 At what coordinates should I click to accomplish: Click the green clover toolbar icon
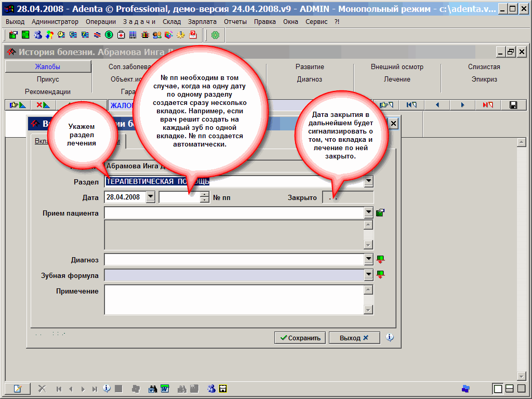tap(215, 35)
